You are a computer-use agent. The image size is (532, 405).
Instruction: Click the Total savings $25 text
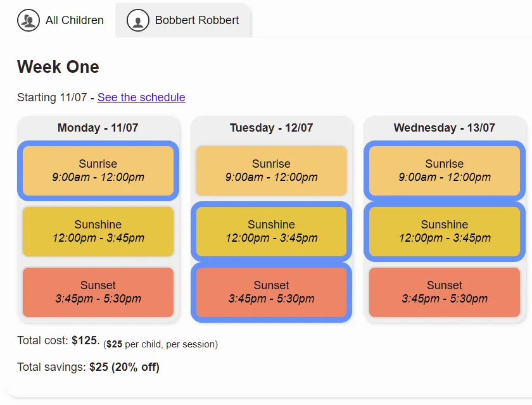pos(88,367)
